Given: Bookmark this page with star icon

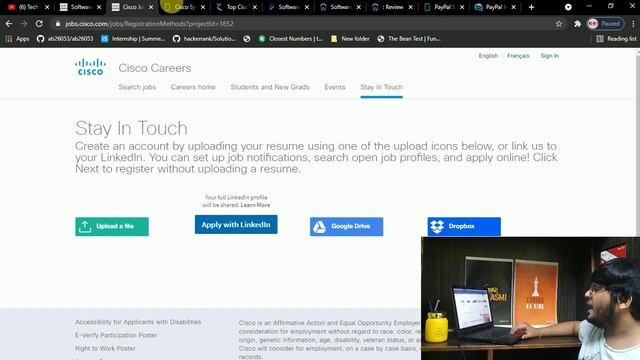Looking at the screenshot, I should tap(558, 24).
